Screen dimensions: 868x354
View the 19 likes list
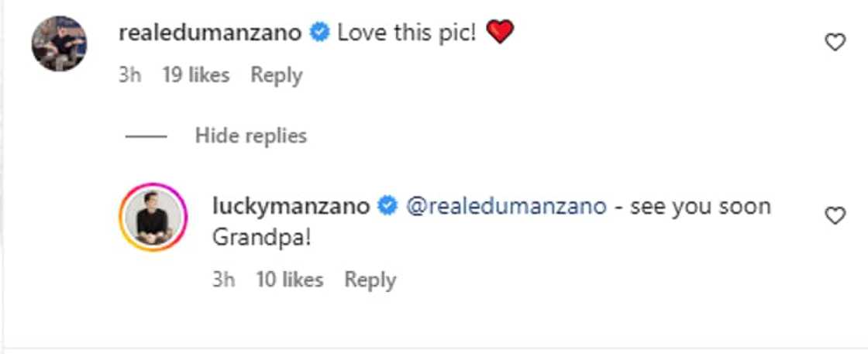pyautogui.click(x=196, y=76)
